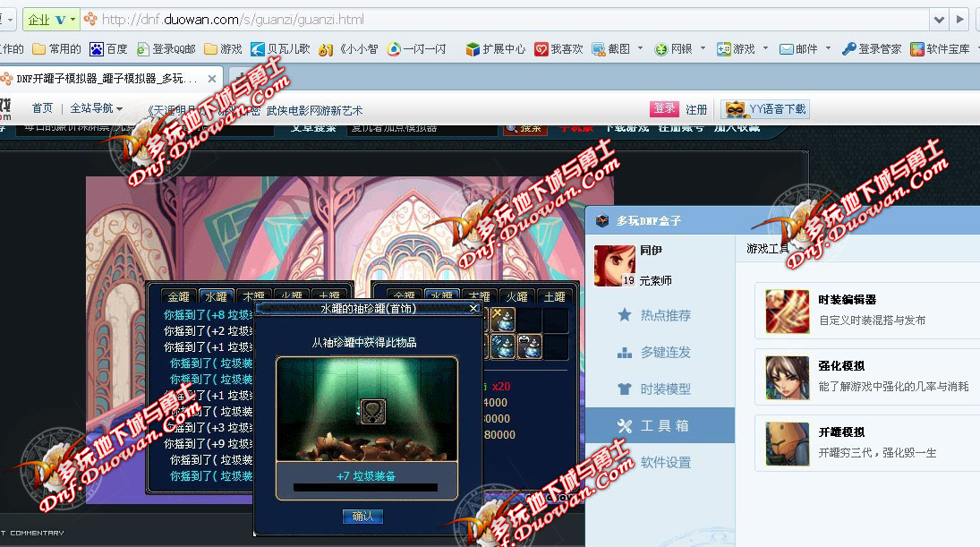Click the browser address URL field
The width and height of the screenshot is (980, 547).
pyautogui.click(x=507, y=20)
